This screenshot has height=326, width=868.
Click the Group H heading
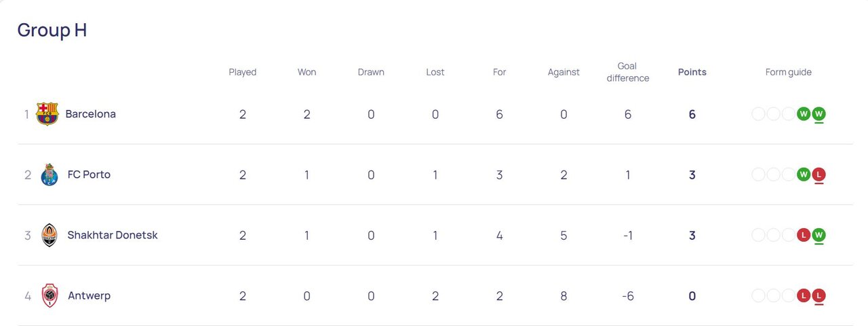click(x=52, y=30)
